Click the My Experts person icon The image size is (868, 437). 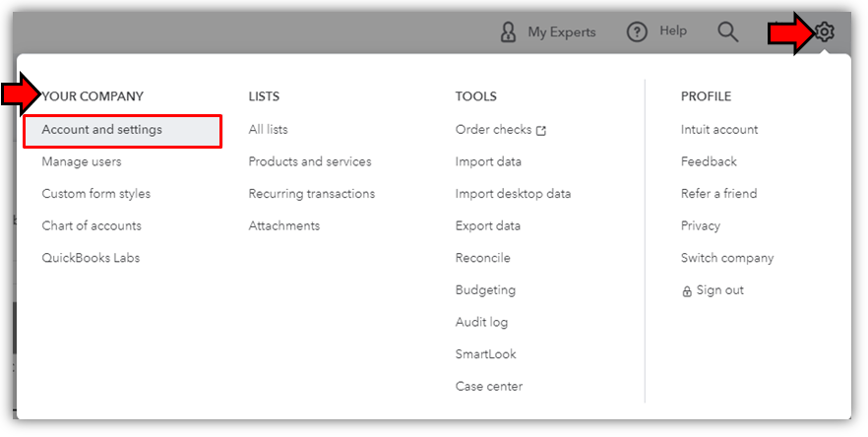point(508,32)
